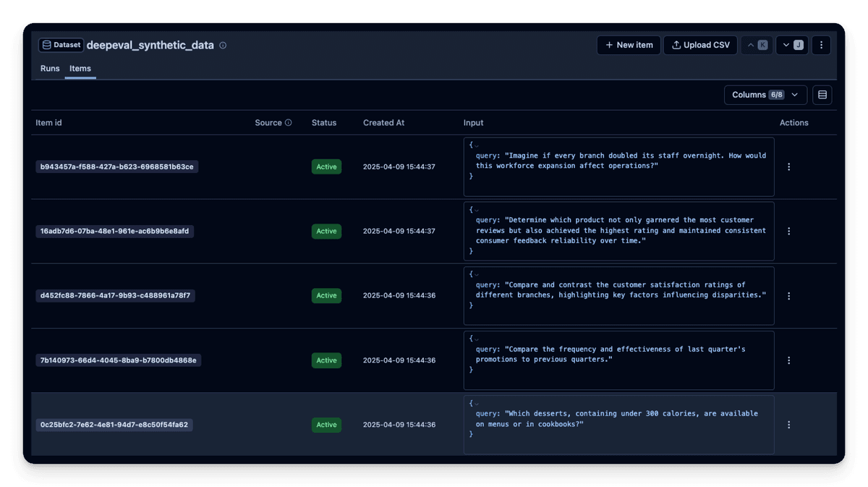Click the Dataset badge next to the title
The height and width of the screenshot is (487, 868).
pyautogui.click(x=61, y=45)
